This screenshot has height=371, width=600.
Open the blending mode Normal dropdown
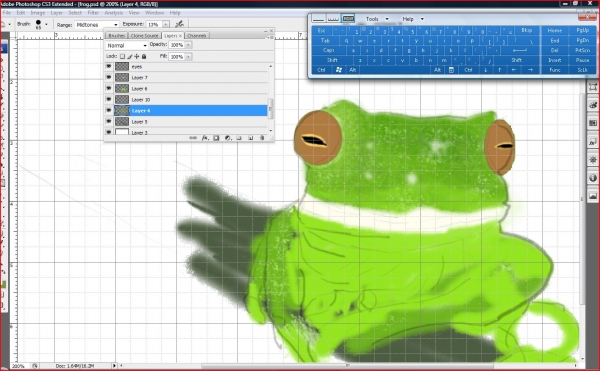[x=126, y=45]
